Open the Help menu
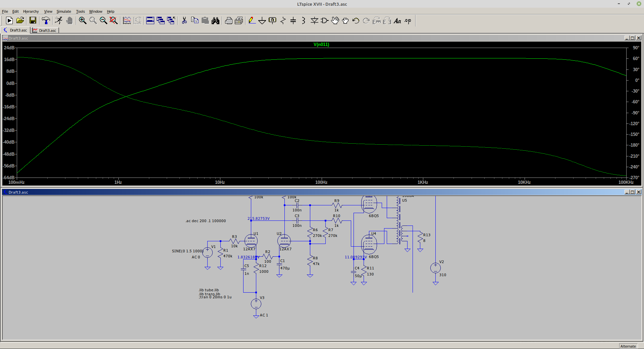Viewport: 644px width, 349px height. point(111,11)
